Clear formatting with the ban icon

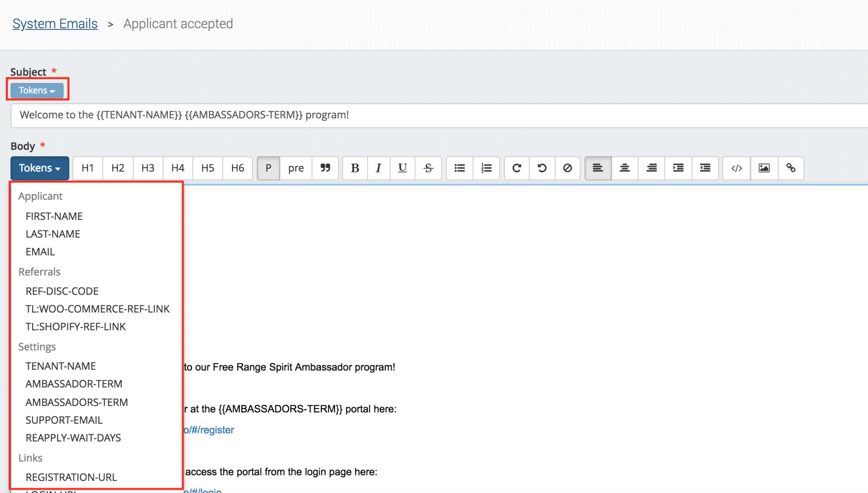click(x=568, y=168)
